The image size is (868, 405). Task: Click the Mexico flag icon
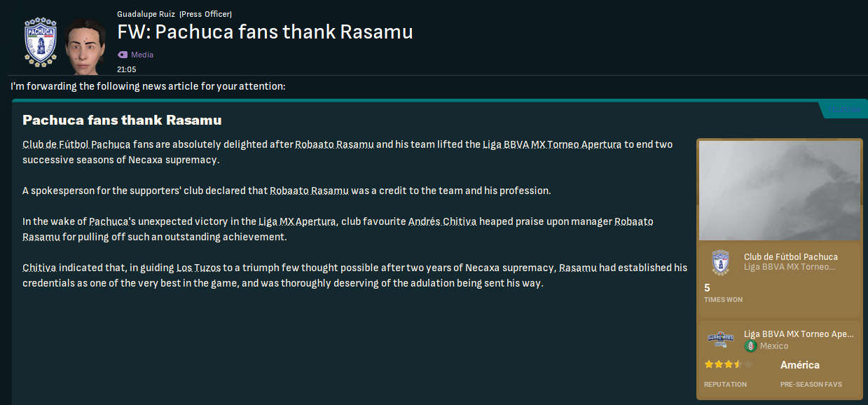click(x=750, y=346)
